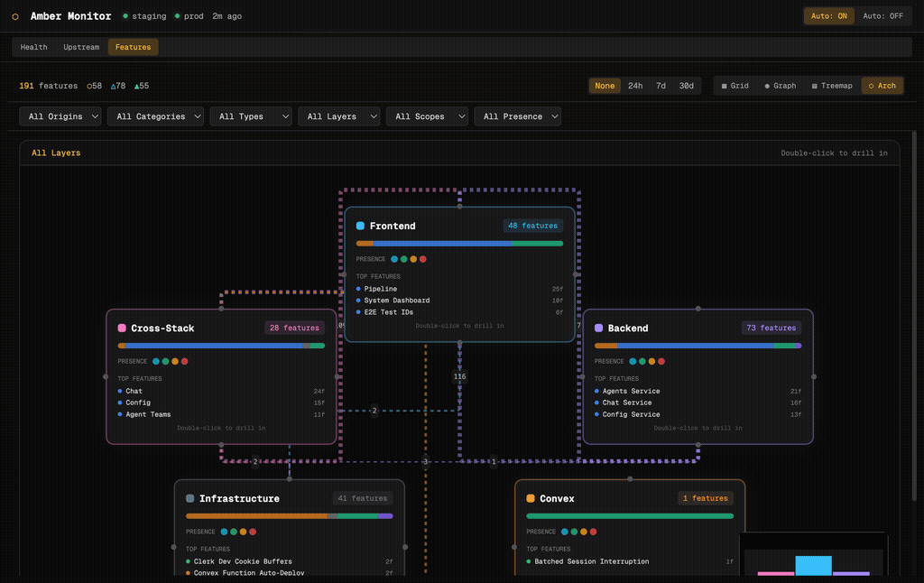Select the 24h time range
The width and height of the screenshot is (924, 583).
click(x=635, y=86)
